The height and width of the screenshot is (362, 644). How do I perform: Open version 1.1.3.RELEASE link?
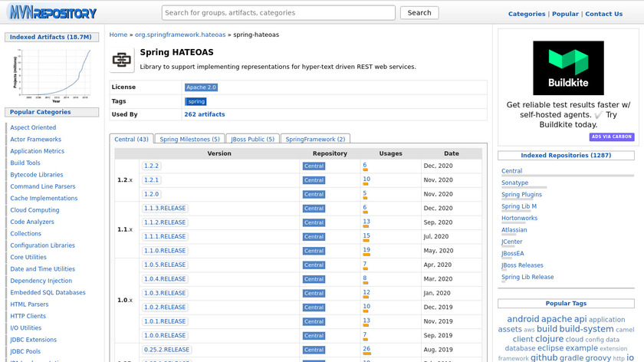coord(164,208)
